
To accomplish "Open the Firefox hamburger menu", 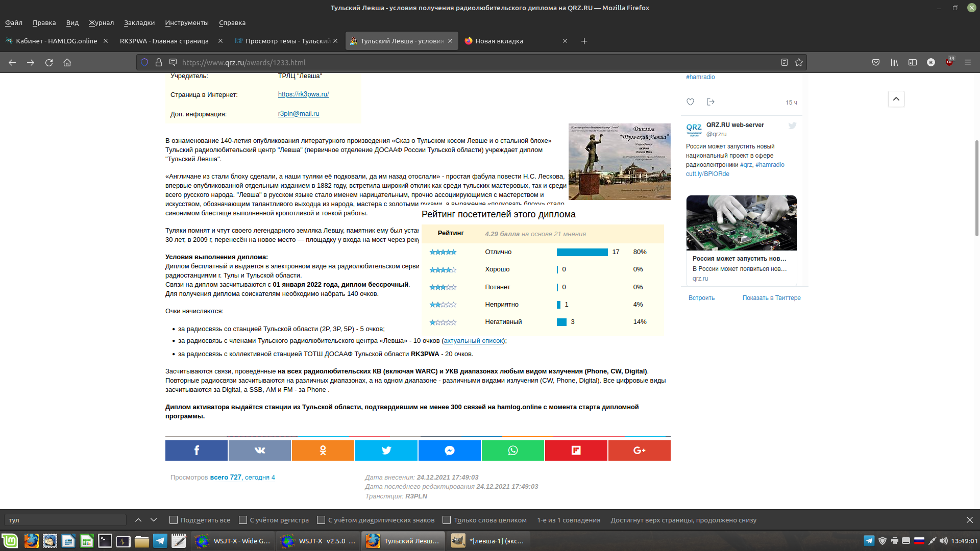I will point(968,62).
